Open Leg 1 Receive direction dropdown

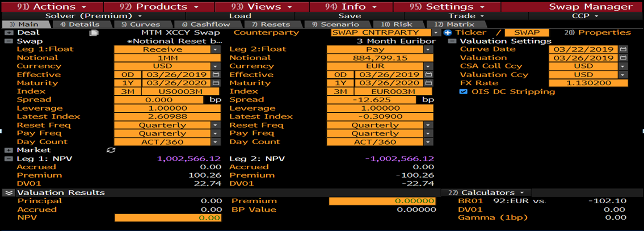tap(216, 49)
